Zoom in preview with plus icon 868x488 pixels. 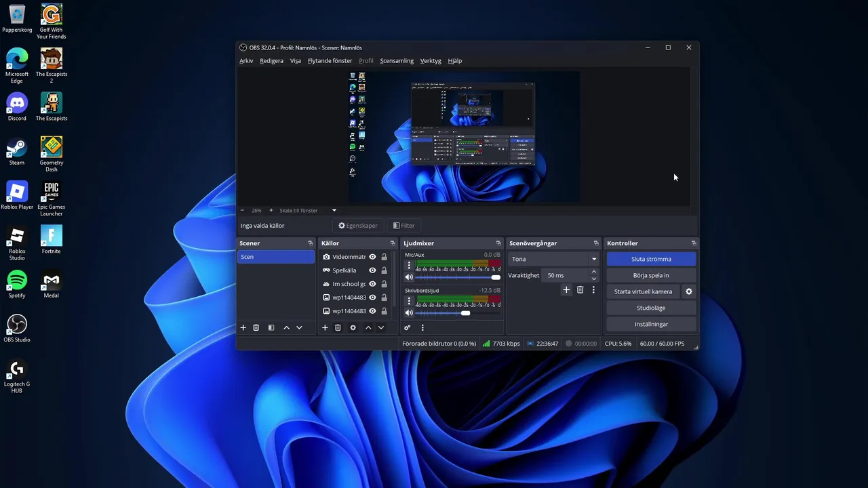271,210
